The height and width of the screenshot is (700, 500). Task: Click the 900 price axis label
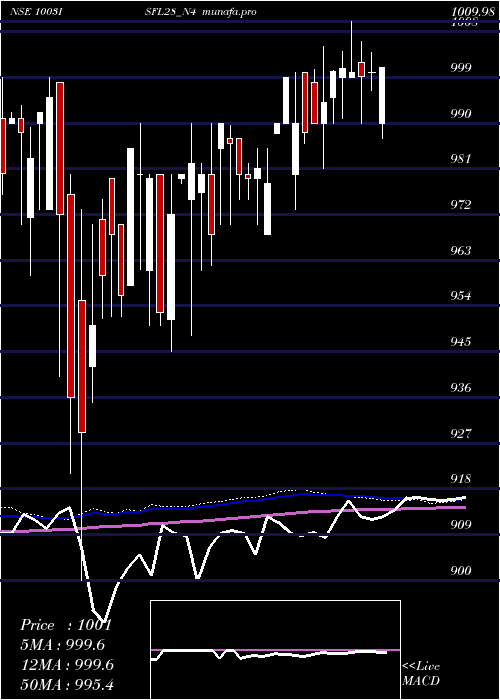pyautogui.click(x=461, y=571)
